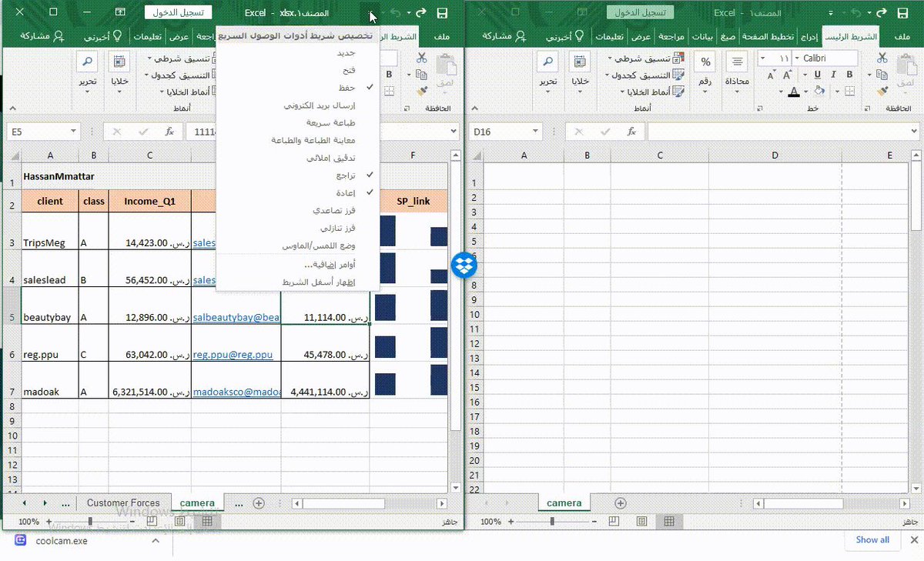Add new sheet in right window

621,503
